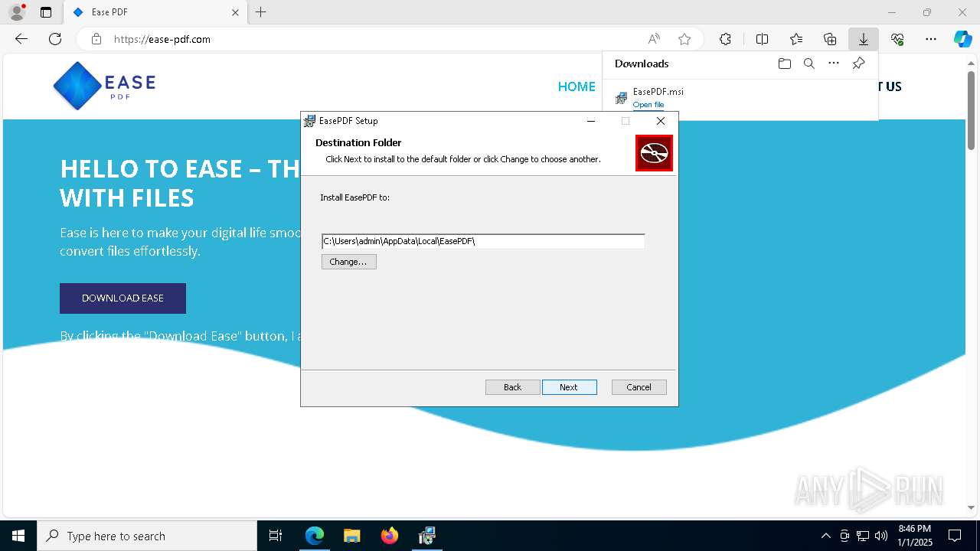Image resolution: width=980 pixels, height=551 pixels.
Task: Open Browser essentials heart icon
Action: coord(897,39)
